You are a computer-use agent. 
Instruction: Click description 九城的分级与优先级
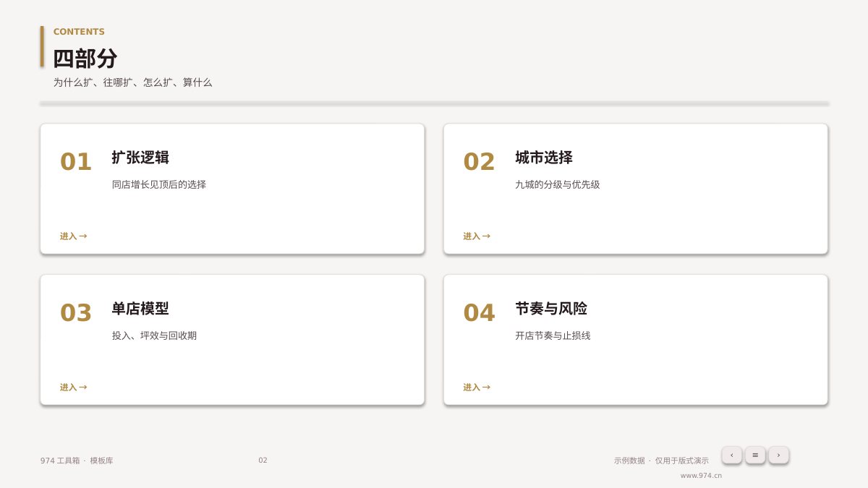(x=558, y=184)
